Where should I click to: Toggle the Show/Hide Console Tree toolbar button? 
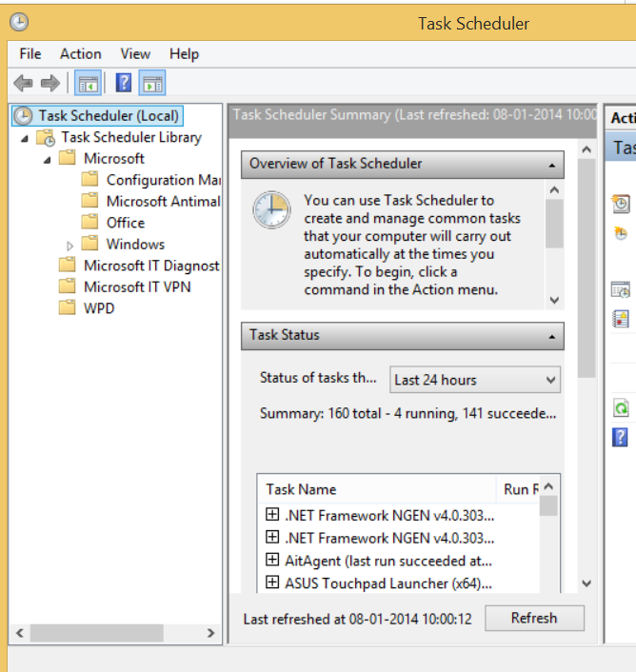point(89,84)
